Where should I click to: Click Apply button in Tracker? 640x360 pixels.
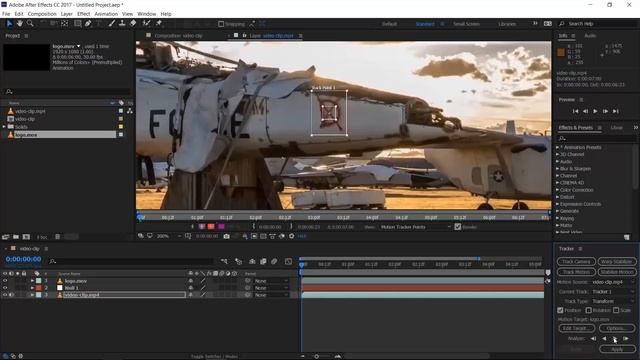tap(617, 349)
